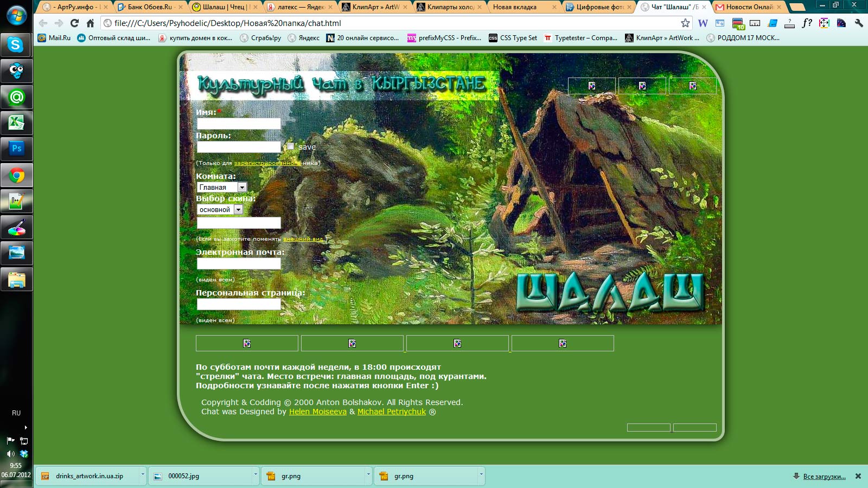
Task: Tick the save password checkbox
Action: click(x=291, y=146)
